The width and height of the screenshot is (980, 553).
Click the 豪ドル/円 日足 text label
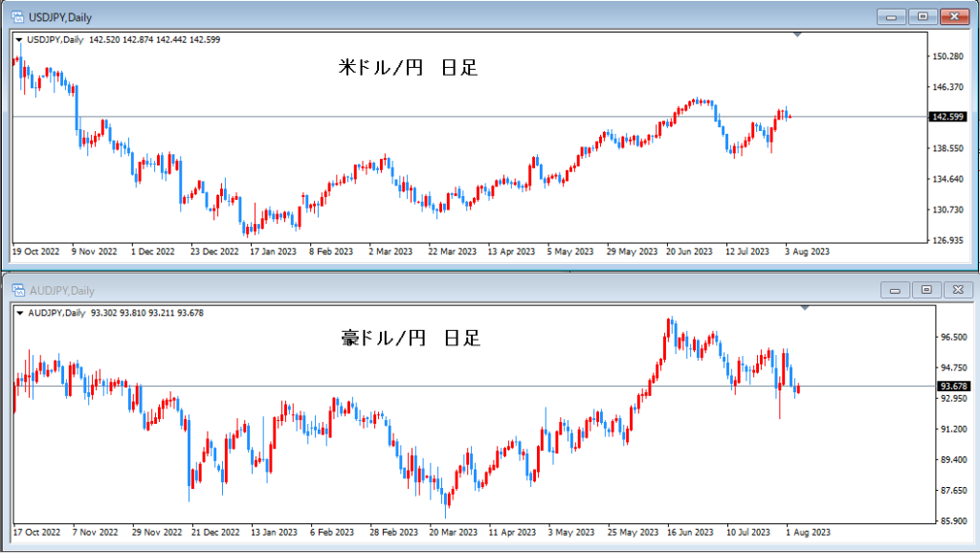tap(411, 339)
